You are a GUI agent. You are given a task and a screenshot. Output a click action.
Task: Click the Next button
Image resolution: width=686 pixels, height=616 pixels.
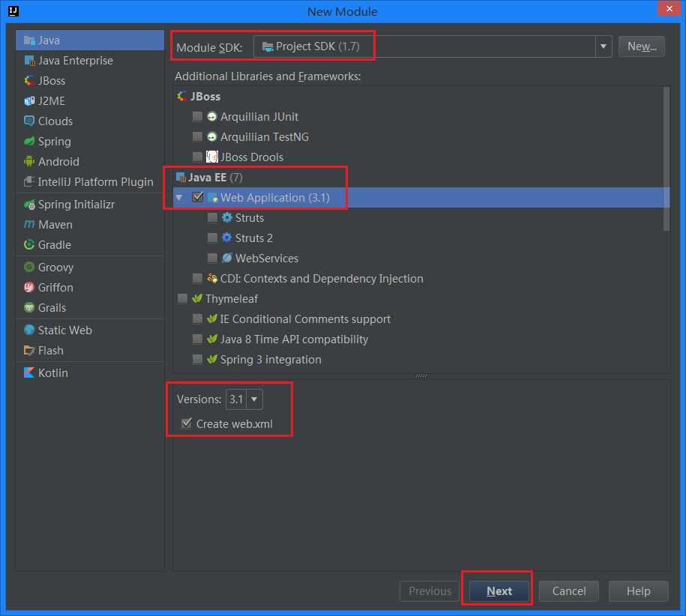tap(499, 591)
